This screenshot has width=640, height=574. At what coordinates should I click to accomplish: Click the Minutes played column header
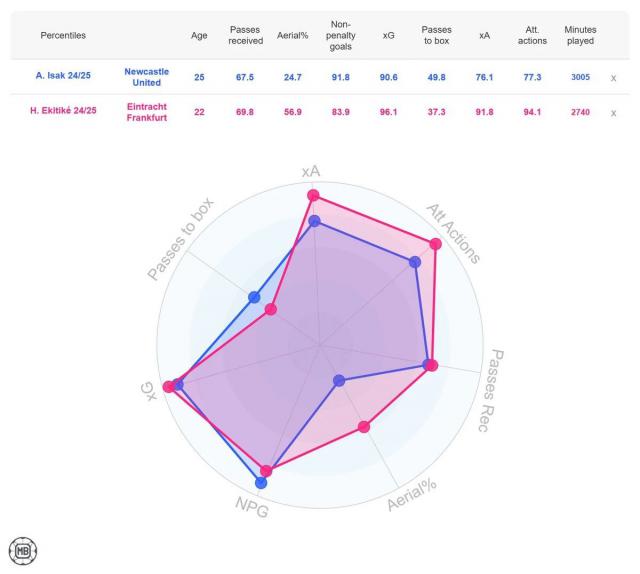pos(579,35)
